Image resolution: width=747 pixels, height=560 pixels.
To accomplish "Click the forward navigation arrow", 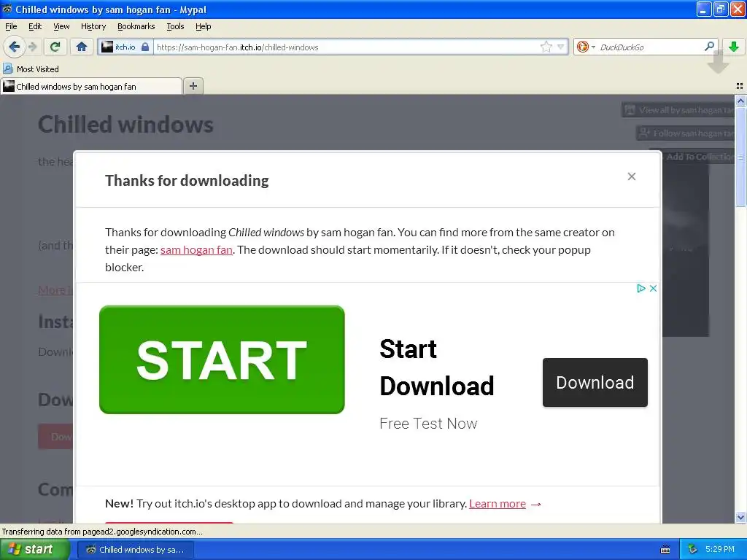I will (x=33, y=47).
